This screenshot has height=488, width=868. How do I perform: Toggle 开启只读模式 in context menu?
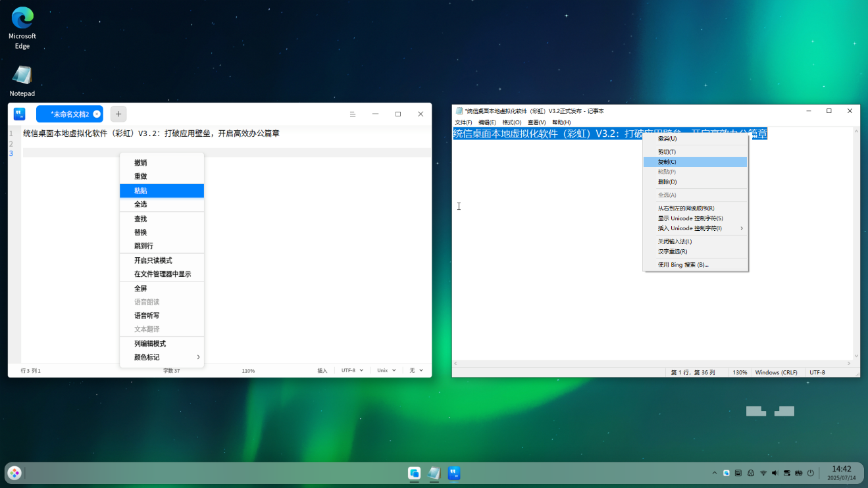(153, 260)
